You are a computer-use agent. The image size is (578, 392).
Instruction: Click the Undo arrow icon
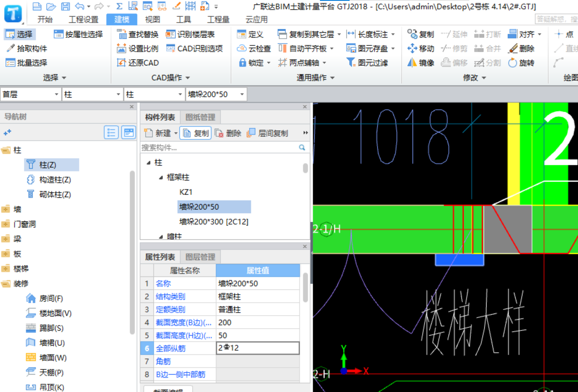(80, 6)
